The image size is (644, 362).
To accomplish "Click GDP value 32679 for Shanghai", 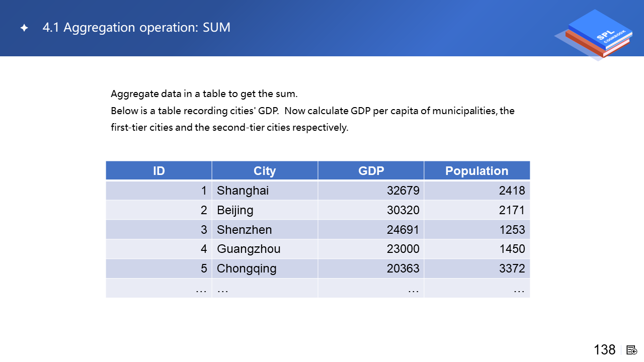I will [403, 191].
